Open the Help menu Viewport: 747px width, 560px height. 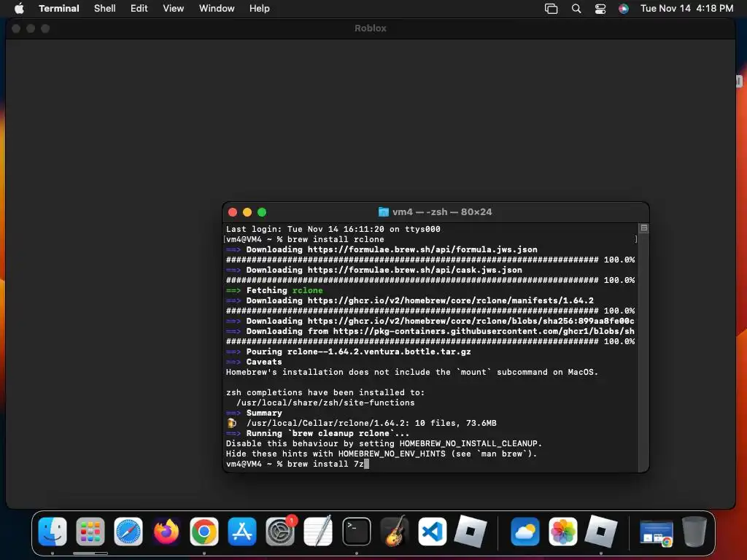point(260,9)
